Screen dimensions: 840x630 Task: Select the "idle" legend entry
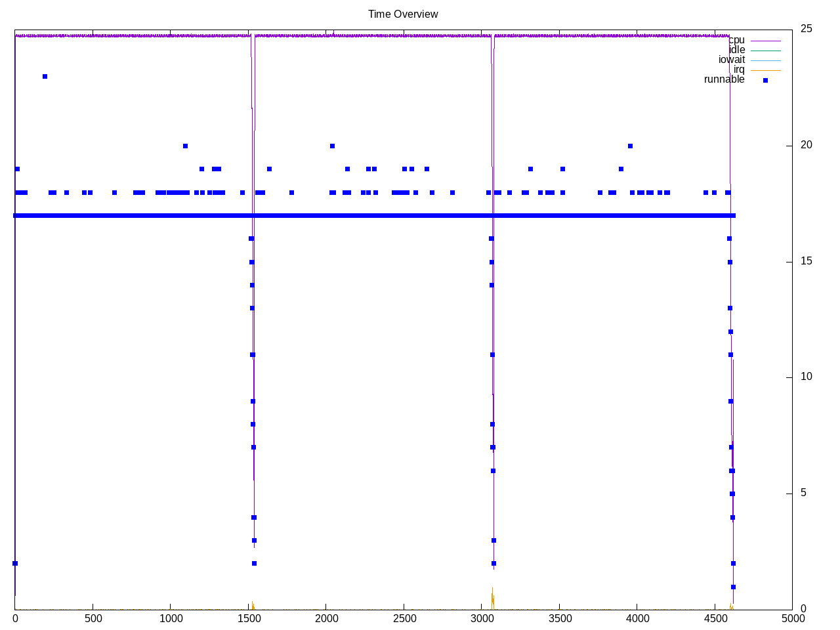pyautogui.click(x=736, y=50)
